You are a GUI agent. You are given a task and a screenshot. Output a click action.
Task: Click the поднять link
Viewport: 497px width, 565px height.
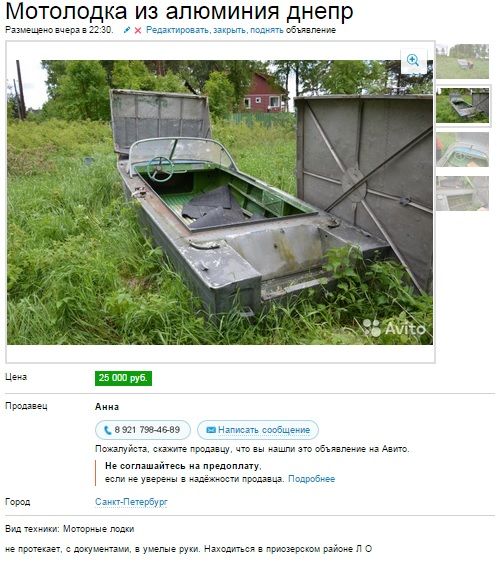click(267, 30)
